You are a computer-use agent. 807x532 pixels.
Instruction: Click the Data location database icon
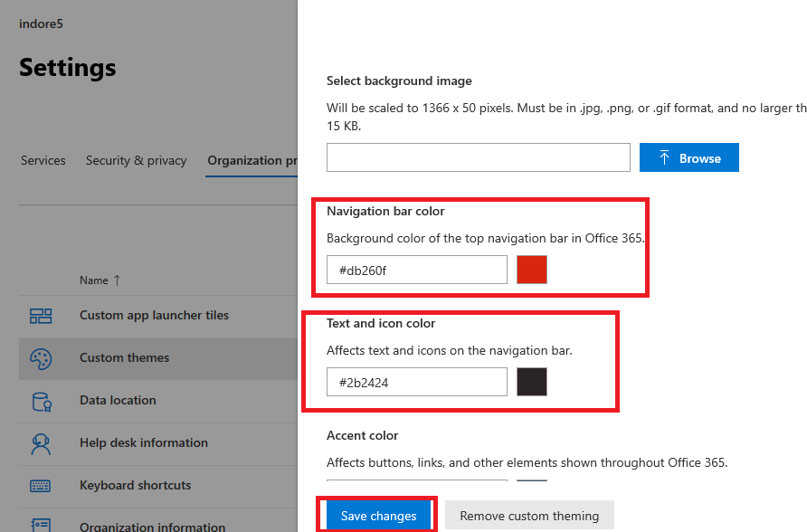pyautogui.click(x=41, y=401)
